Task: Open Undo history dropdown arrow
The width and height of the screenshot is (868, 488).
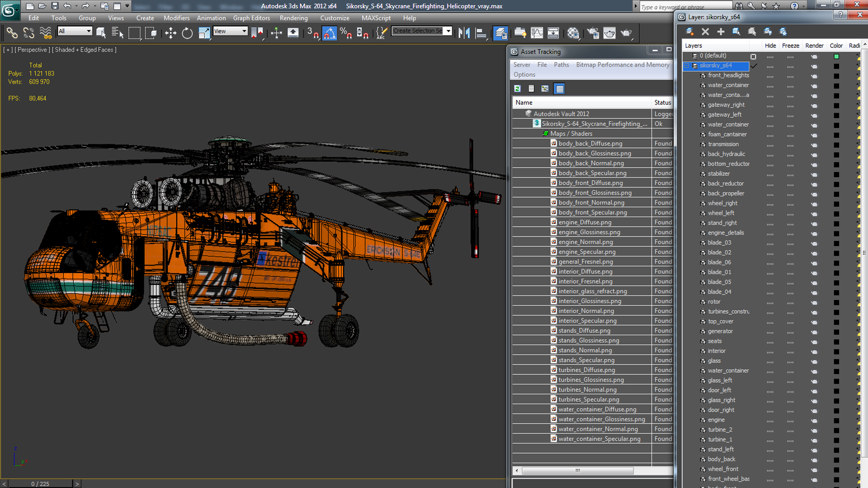Action: pos(76,6)
